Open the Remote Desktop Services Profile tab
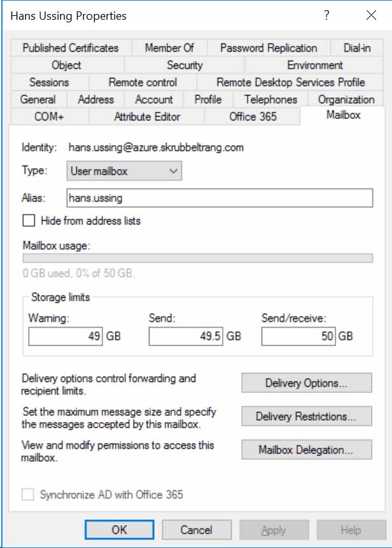This screenshot has width=392, height=548. point(290,82)
